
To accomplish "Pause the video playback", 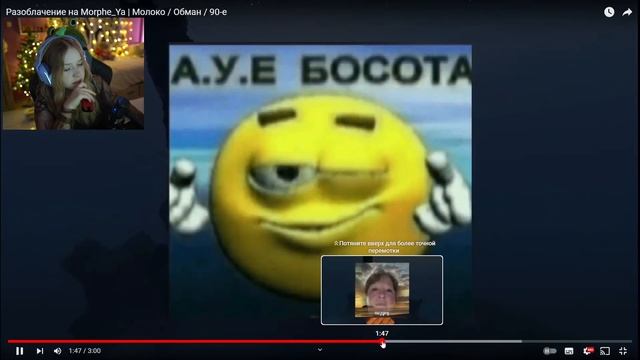I will point(19,351).
